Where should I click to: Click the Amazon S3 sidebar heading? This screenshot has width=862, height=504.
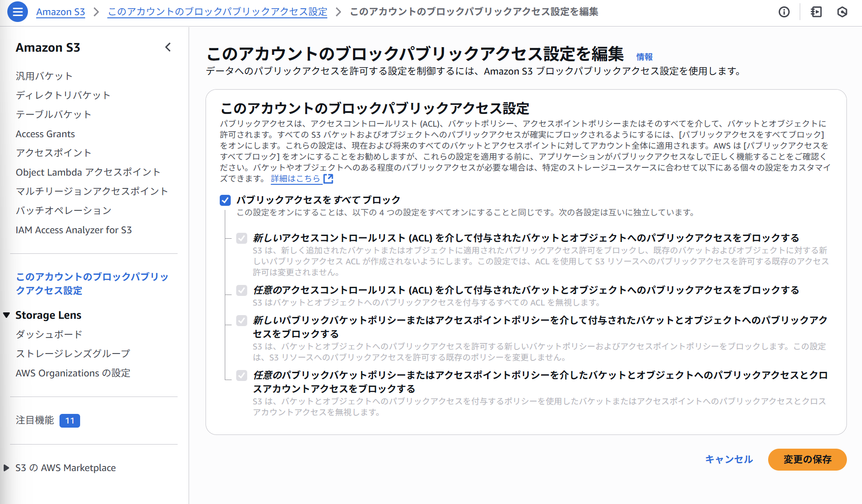tap(48, 48)
